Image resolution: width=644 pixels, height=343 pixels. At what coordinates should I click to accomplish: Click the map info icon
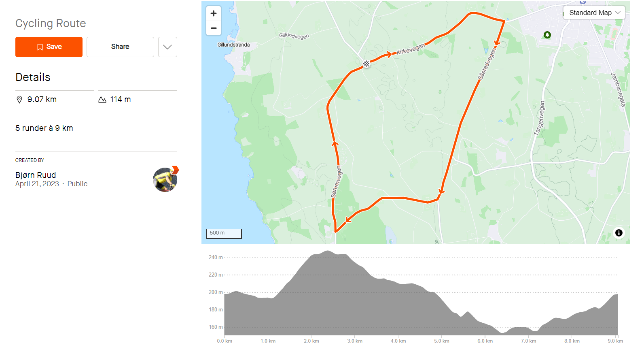coord(619,233)
